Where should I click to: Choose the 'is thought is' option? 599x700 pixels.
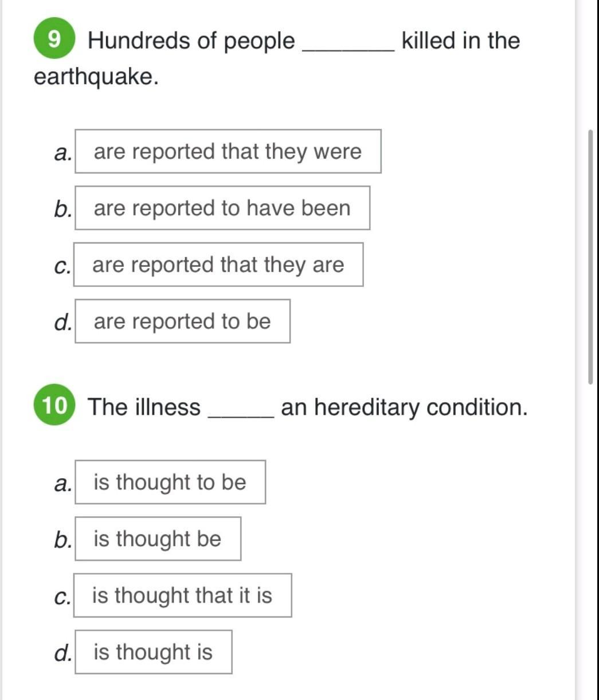point(153,652)
